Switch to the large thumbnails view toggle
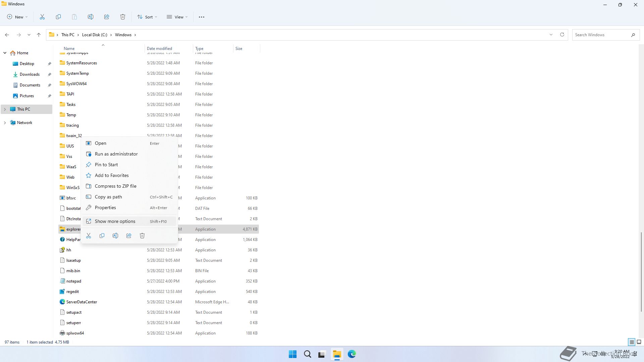This screenshot has height=362, width=644. 639,342
